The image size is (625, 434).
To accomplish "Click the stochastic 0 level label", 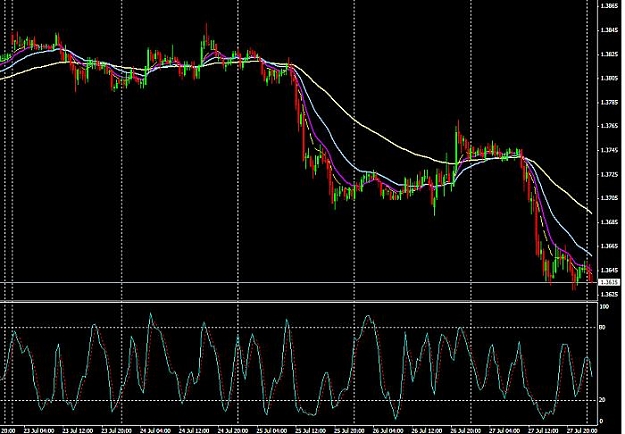I will click(x=601, y=421).
